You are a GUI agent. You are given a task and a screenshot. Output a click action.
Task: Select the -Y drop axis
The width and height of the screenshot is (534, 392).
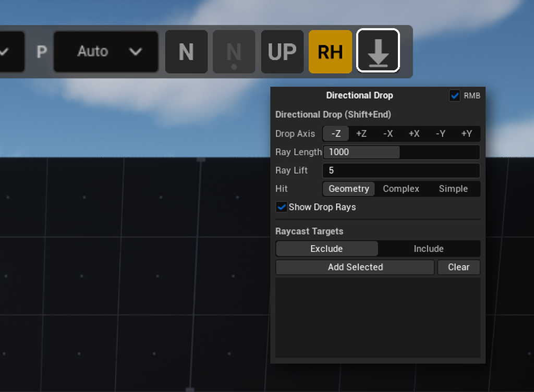[440, 134]
